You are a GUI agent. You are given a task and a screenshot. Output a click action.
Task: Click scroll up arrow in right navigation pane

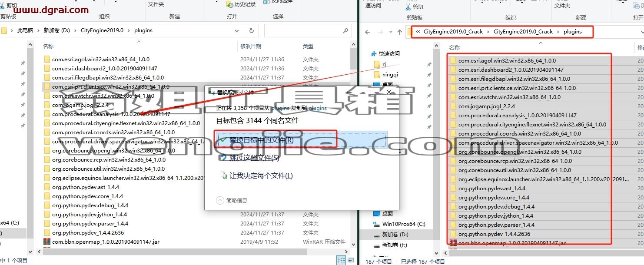coord(437,46)
